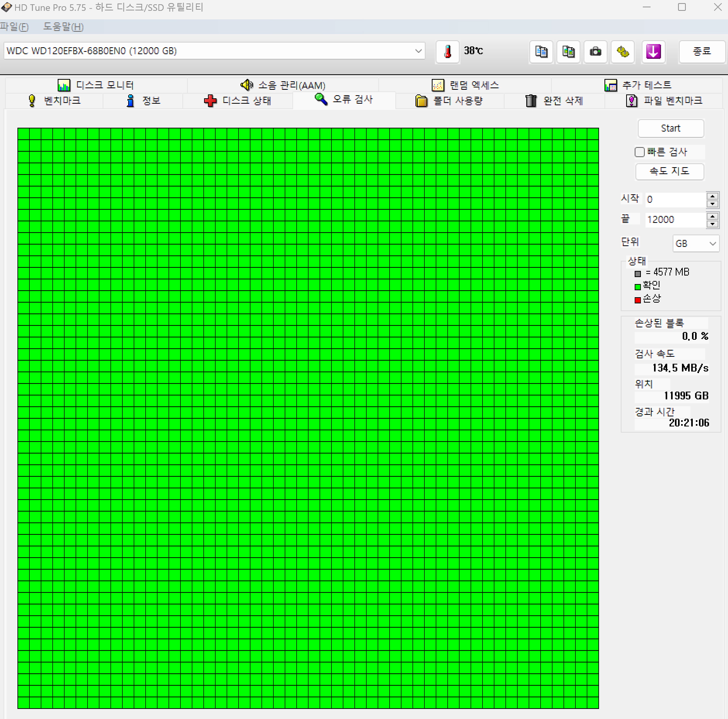Screen dimensions: 728x719
Task: Click the thermometer temperature icon
Action: [448, 51]
